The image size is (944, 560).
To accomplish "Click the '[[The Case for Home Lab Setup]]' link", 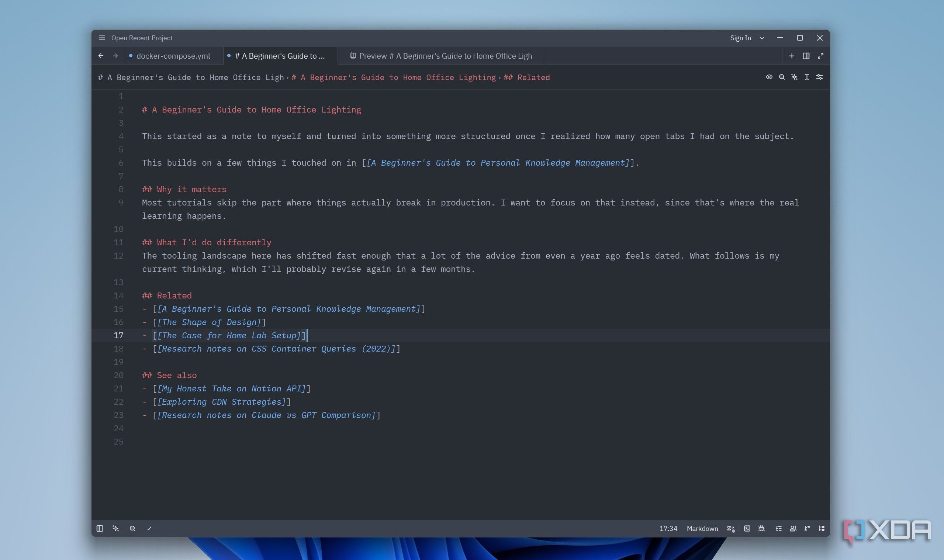I will [229, 335].
